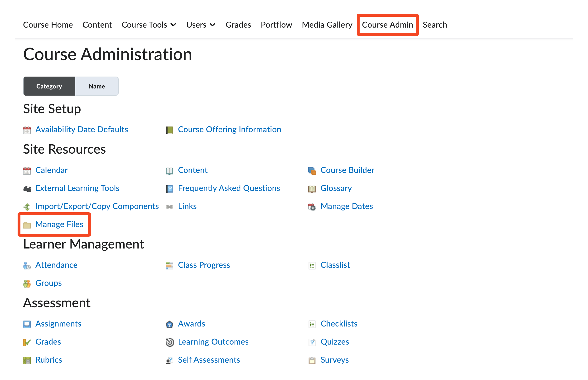
Task: Click the Links chain icon
Action: coord(169,207)
